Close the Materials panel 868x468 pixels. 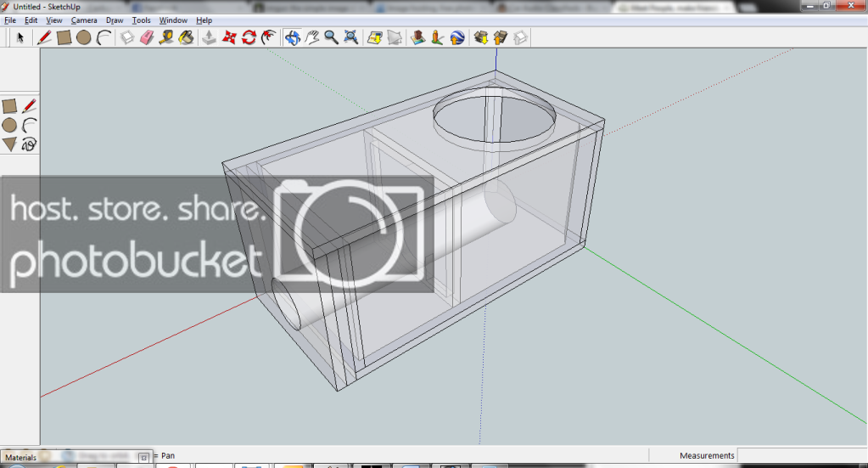click(143, 458)
